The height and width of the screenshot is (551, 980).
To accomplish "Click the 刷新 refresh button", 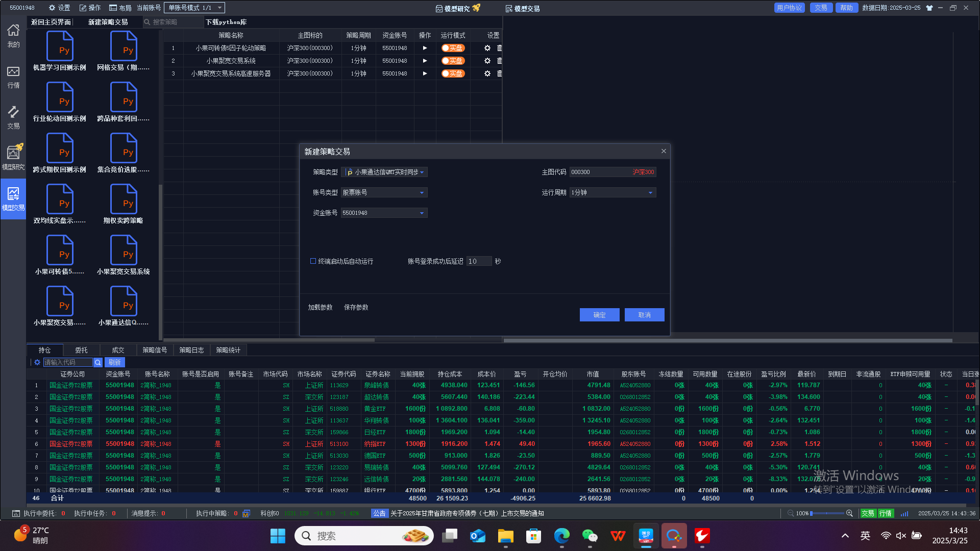I will click(115, 362).
